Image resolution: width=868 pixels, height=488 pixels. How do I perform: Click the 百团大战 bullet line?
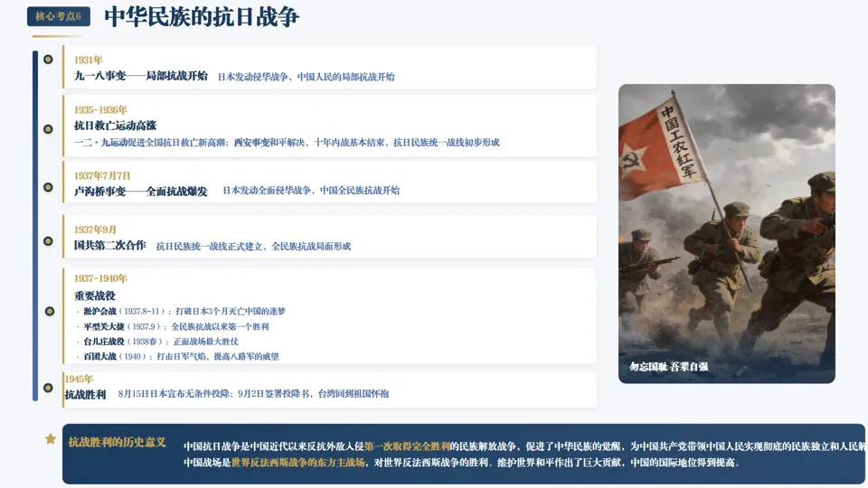pyautogui.click(x=181, y=356)
